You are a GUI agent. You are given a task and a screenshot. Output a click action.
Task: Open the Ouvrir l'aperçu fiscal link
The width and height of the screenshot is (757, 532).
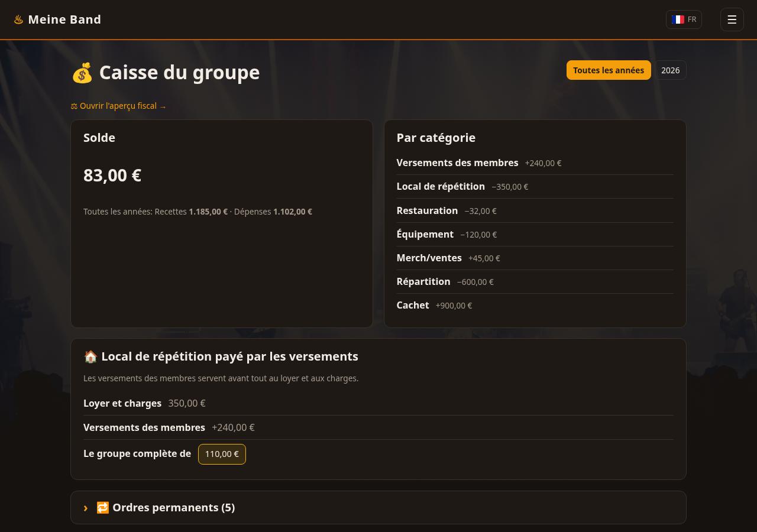click(118, 106)
